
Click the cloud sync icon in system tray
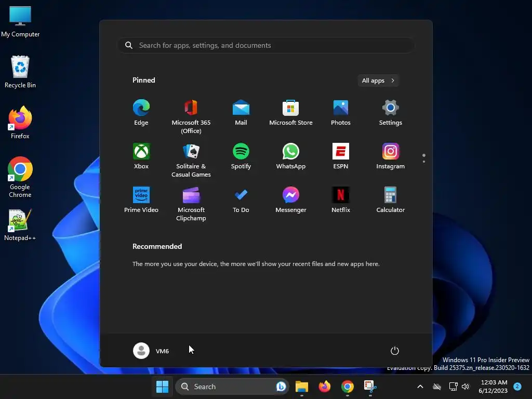pyautogui.click(x=437, y=387)
